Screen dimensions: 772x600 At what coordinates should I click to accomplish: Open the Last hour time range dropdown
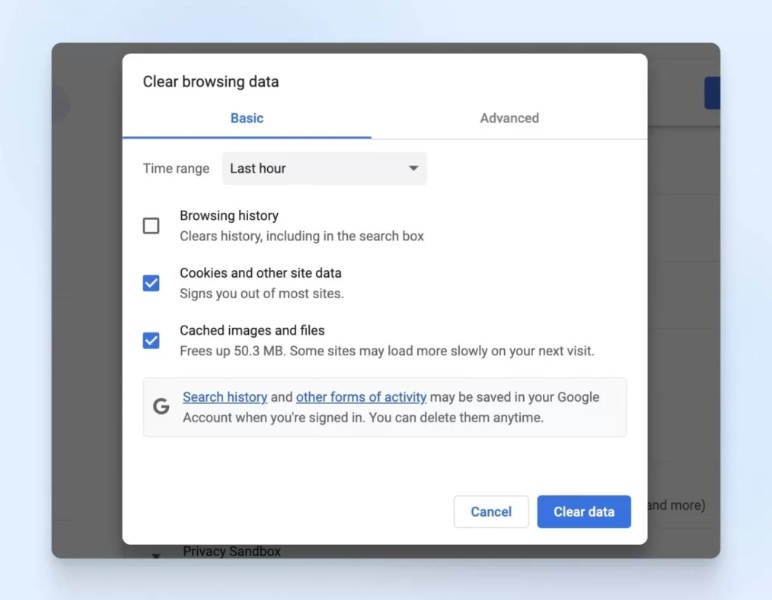click(323, 169)
